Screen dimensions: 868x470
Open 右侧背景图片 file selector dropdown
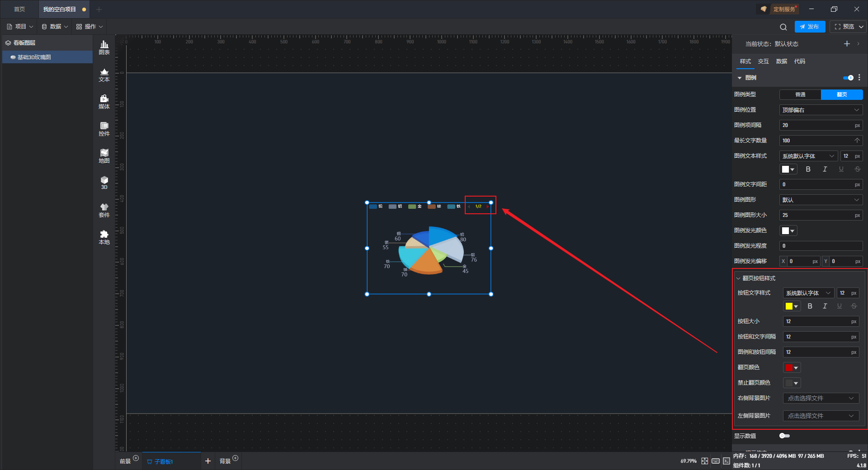click(x=821, y=398)
